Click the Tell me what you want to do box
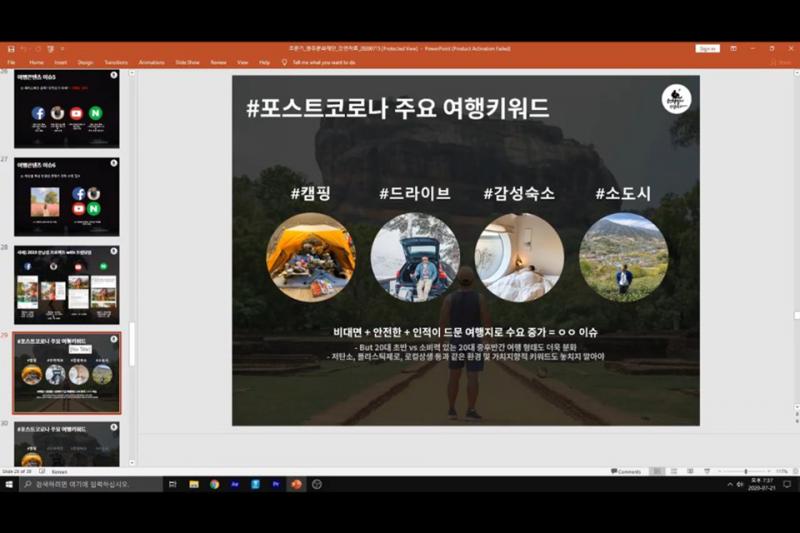Image resolution: width=800 pixels, height=533 pixels. point(324,62)
